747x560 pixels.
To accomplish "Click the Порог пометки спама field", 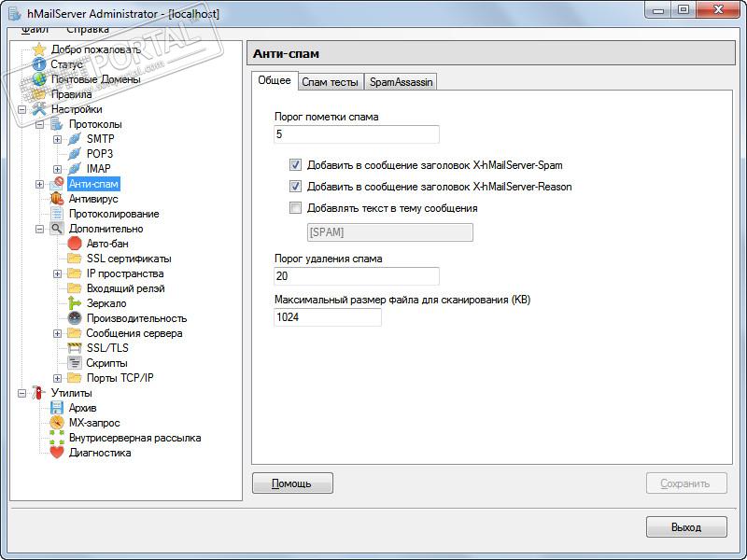I will (x=357, y=134).
